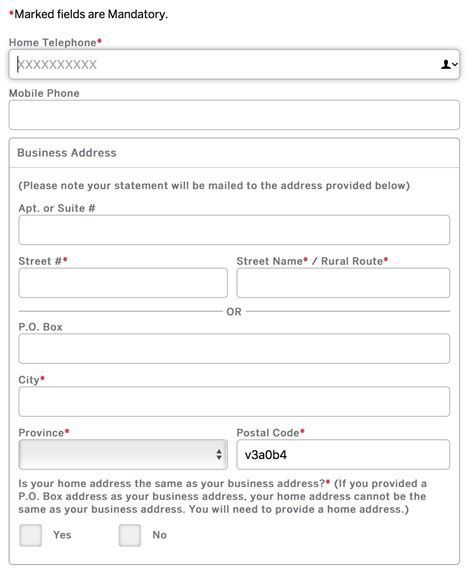The width and height of the screenshot is (474, 574).
Task: Click the Postal Code field containing v3a0b4
Action: pyautogui.click(x=343, y=454)
